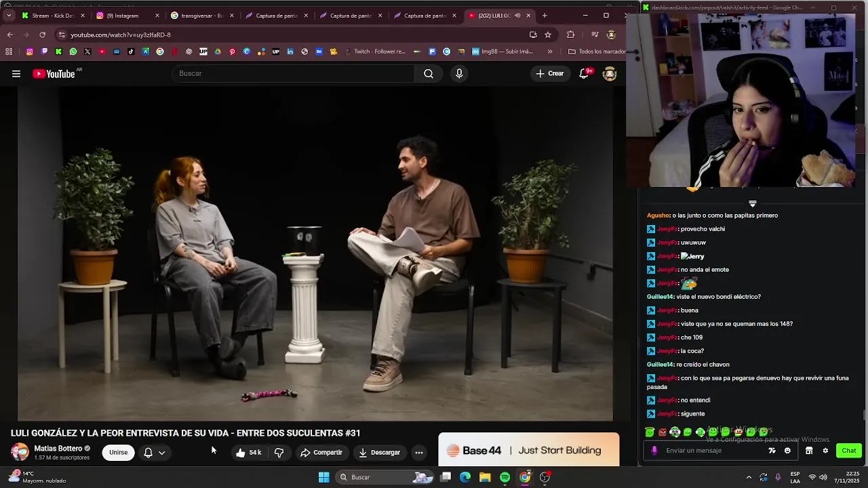
Task: Close the Instagram tab
Action: (157, 16)
